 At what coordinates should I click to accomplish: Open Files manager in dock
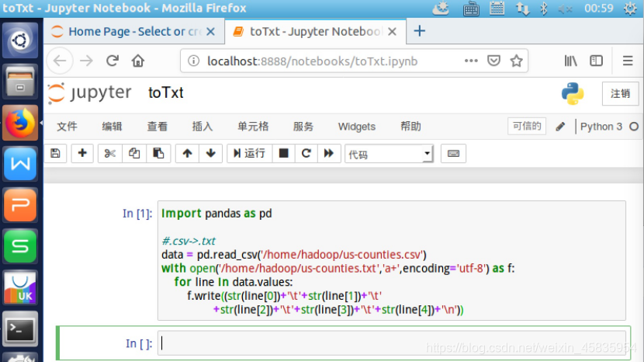tap(20, 81)
